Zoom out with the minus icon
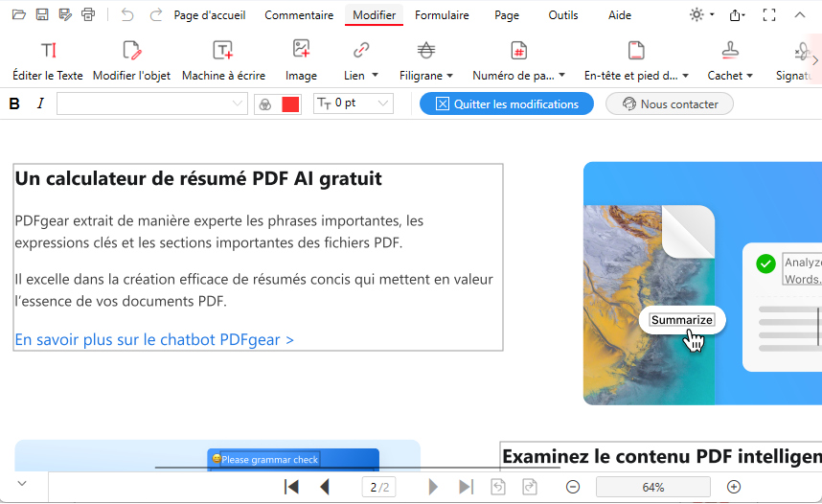 point(573,487)
